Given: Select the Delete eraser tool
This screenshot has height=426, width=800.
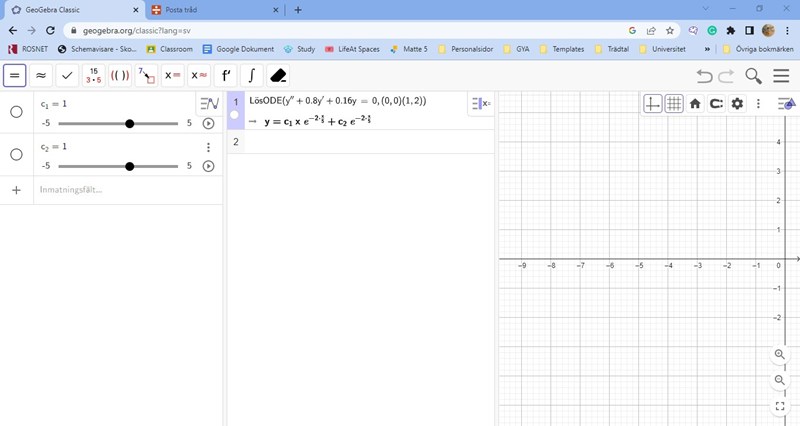Looking at the screenshot, I should [279, 76].
